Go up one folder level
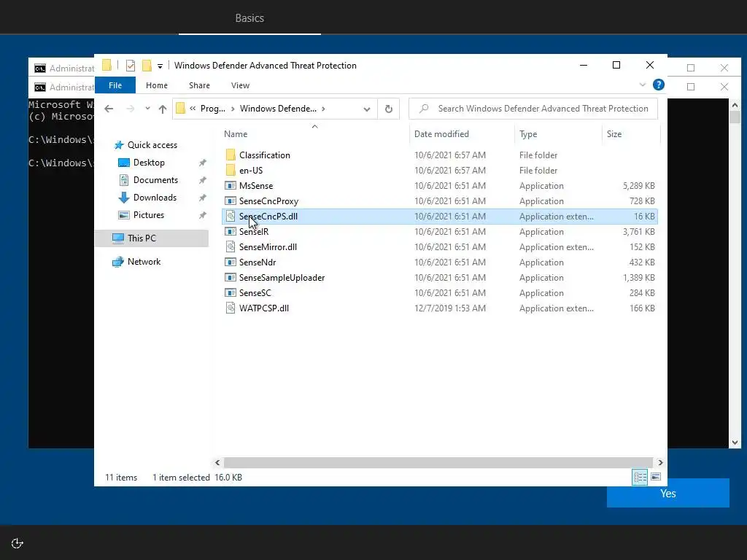The image size is (747, 560). pyautogui.click(x=163, y=109)
